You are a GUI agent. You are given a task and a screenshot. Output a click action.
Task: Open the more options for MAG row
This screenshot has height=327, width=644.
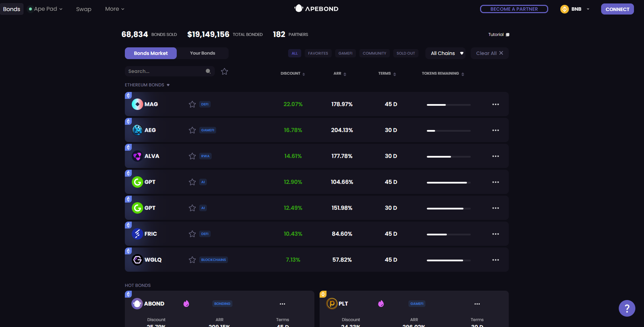pos(496,104)
